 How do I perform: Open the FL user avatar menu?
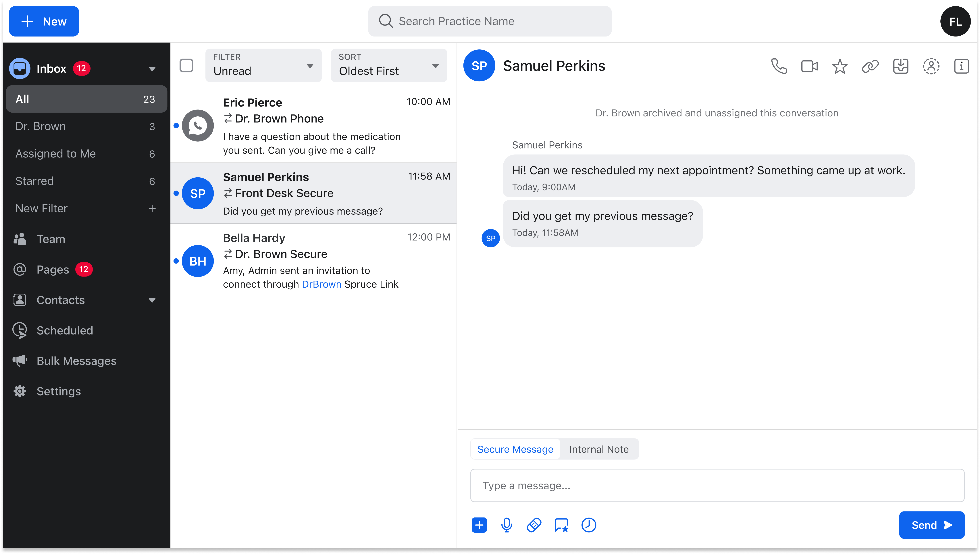[955, 21]
